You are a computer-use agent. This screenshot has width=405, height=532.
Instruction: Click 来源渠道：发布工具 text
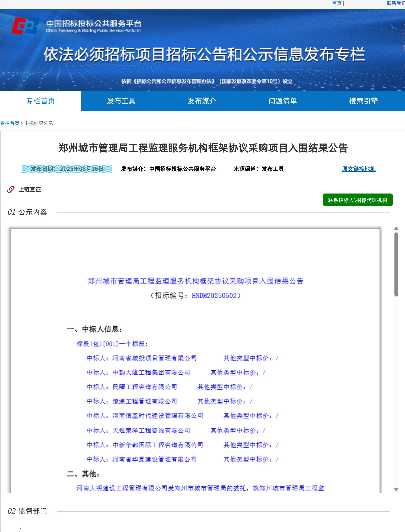(259, 169)
